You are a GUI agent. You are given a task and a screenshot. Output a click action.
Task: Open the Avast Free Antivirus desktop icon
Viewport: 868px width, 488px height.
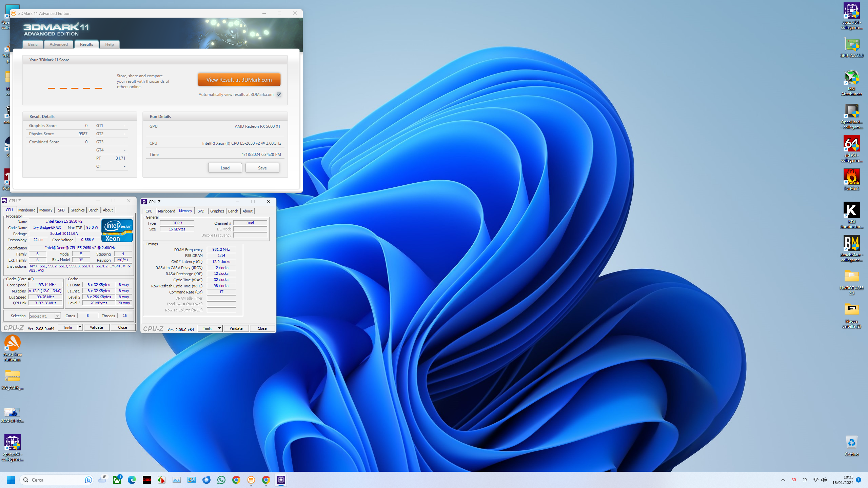[13, 348]
